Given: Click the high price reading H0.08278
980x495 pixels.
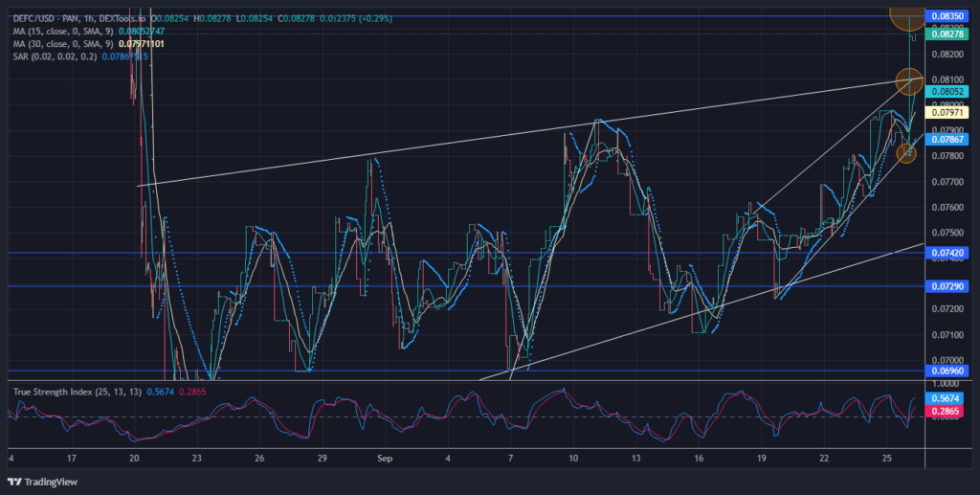Looking at the screenshot, I should point(214,19).
